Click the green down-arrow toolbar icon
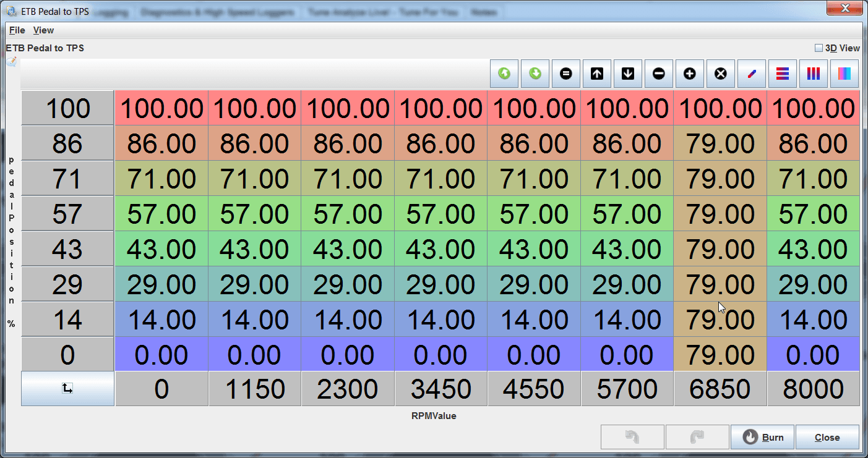868x458 pixels. 535,74
